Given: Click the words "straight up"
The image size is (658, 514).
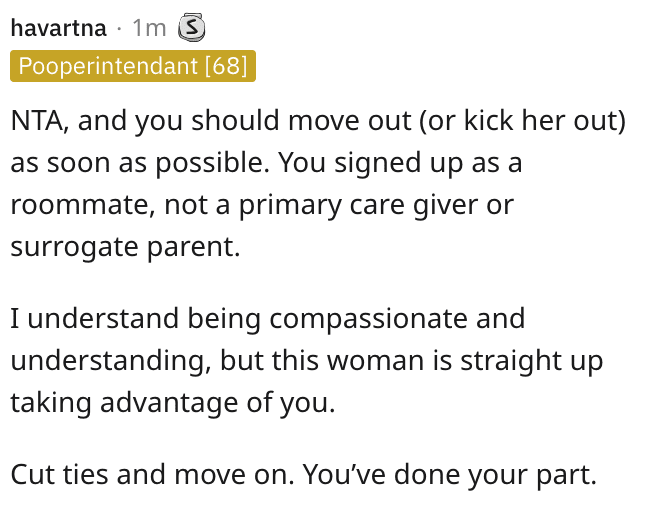Looking at the screenshot, I should (531, 361).
